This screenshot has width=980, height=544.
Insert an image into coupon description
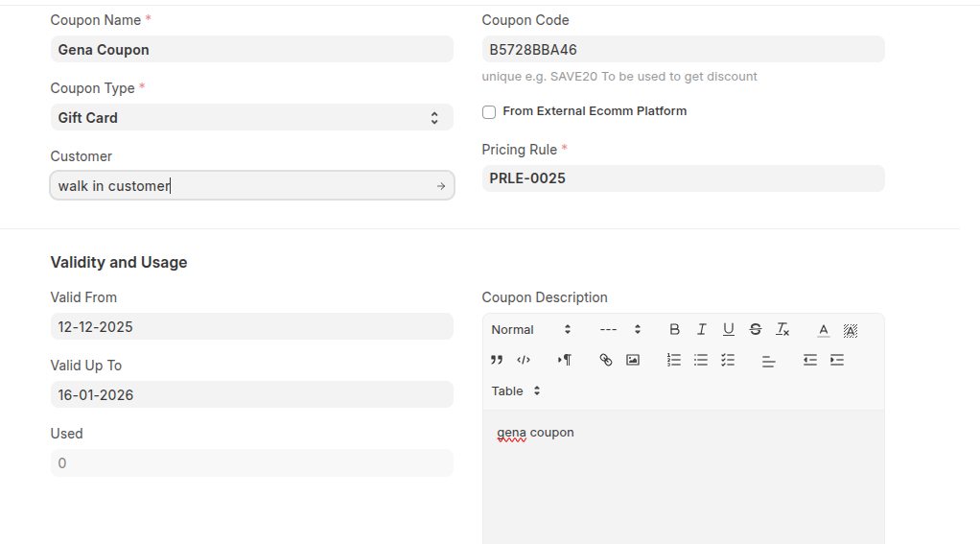(x=632, y=360)
